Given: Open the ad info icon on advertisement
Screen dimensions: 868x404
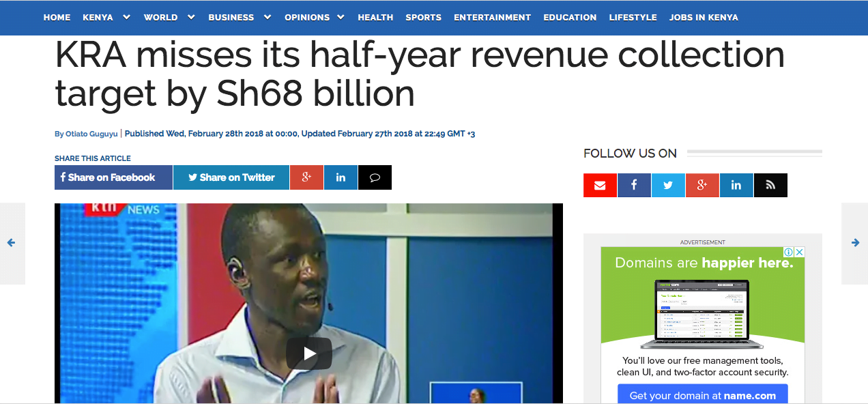Looking at the screenshot, I should click(x=789, y=252).
